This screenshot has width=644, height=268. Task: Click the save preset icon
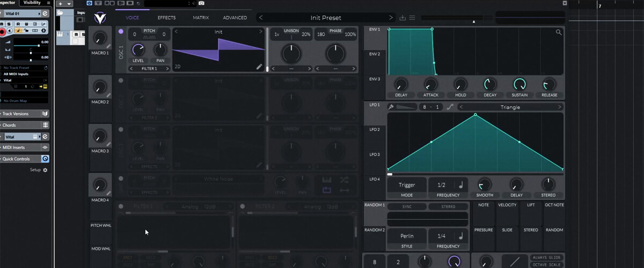pyautogui.click(x=403, y=18)
